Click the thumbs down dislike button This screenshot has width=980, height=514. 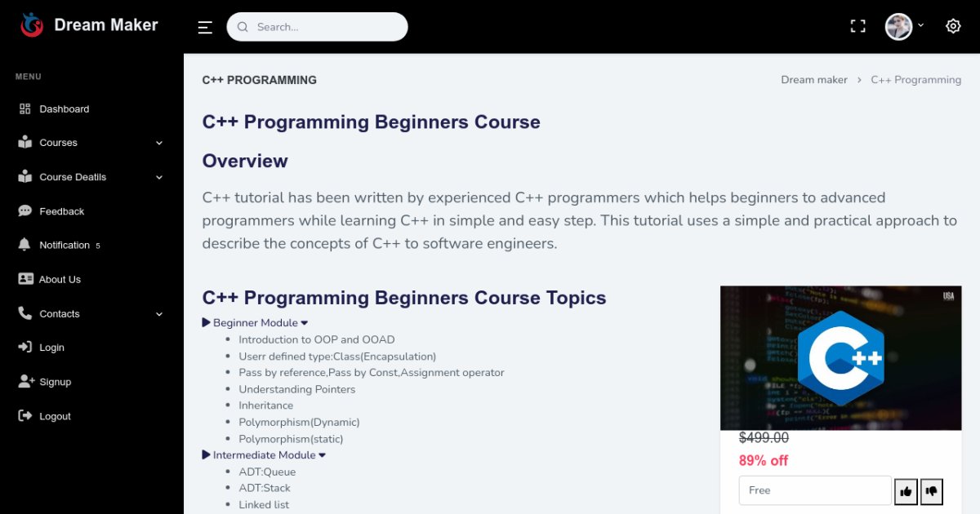pos(931,491)
